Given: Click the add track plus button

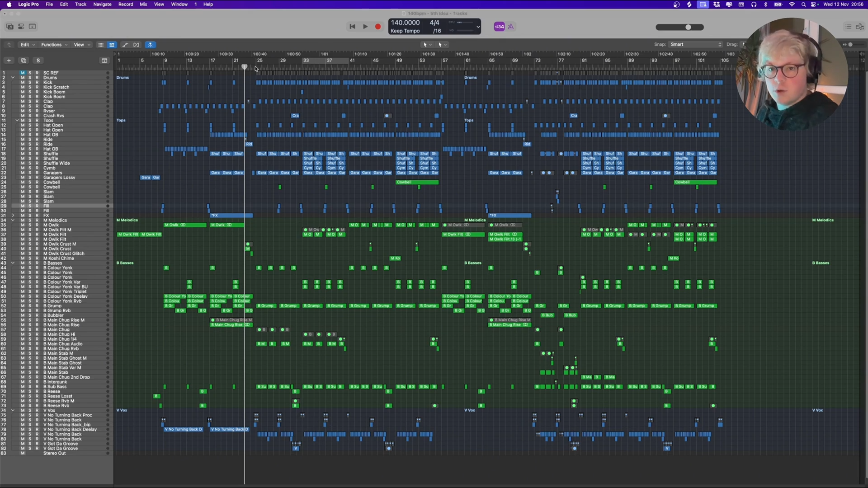Looking at the screenshot, I should point(9,61).
